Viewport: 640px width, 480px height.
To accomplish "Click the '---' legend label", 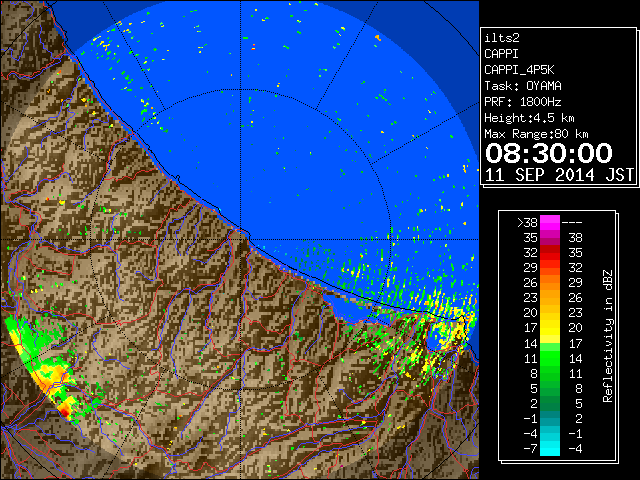I will [572, 223].
